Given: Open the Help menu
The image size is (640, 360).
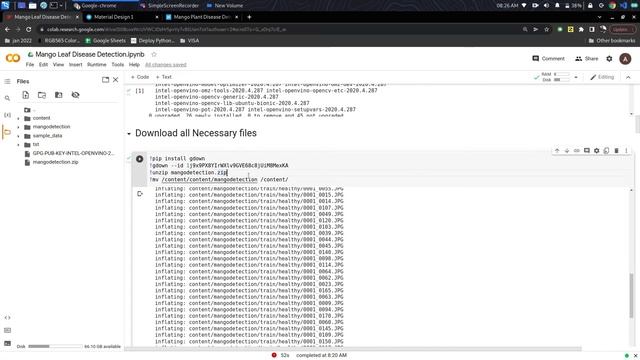Looking at the screenshot, I should pos(134,64).
